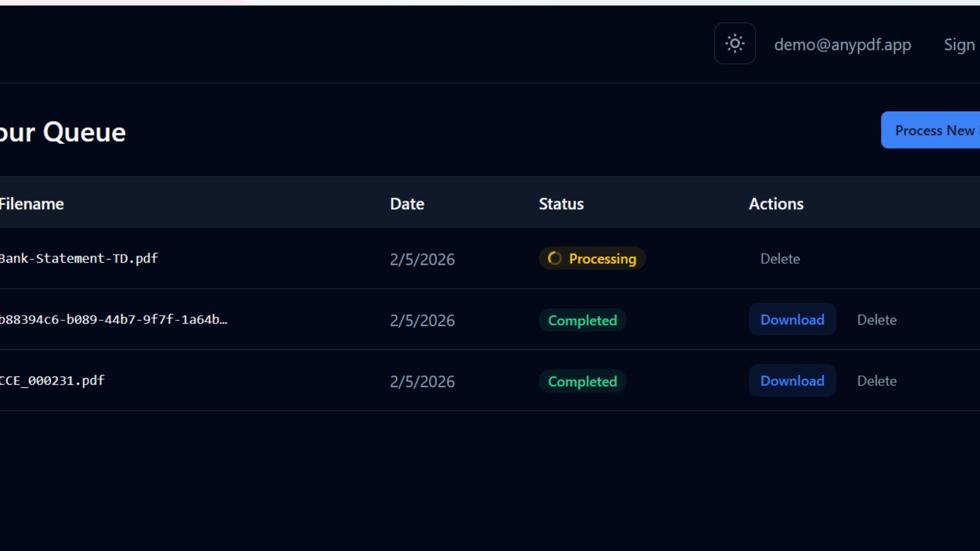Open the CCE_000231.pdf row
This screenshot has height=551, width=980.
(51, 381)
